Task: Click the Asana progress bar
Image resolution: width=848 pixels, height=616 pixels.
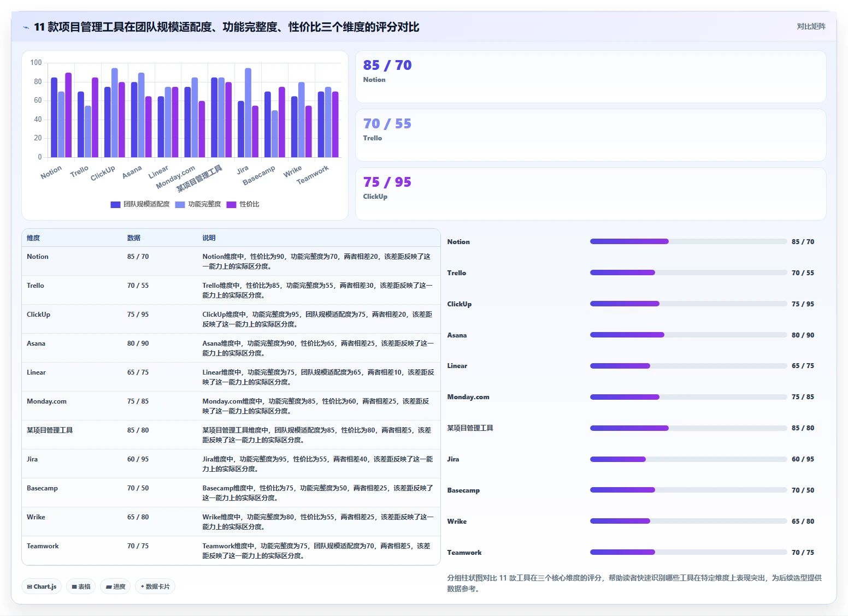Action: point(688,335)
